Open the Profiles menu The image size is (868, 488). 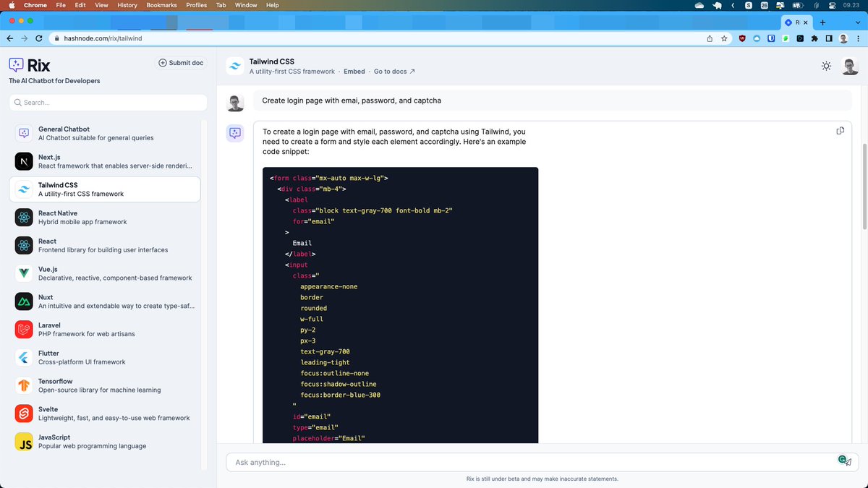point(196,5)
